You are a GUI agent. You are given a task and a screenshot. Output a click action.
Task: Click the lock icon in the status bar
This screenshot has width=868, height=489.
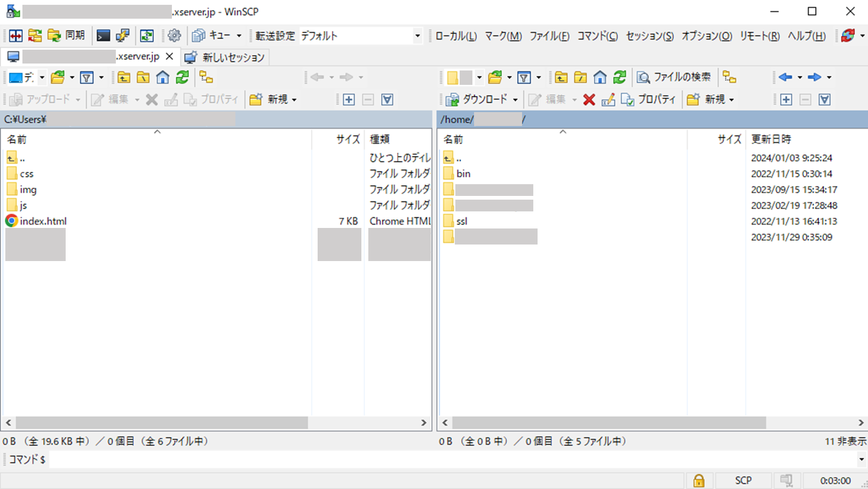[698, 480]
